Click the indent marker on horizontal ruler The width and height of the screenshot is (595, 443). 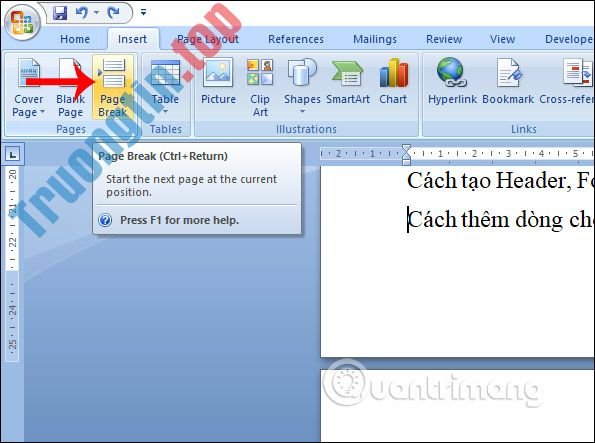pyautogui.click(x=406, y=154)
